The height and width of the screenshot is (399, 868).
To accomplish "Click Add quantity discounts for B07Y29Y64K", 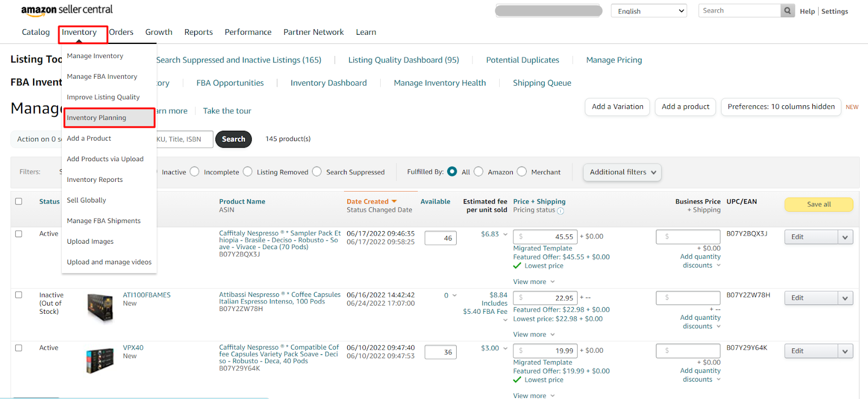I will (x=700, y=375).
